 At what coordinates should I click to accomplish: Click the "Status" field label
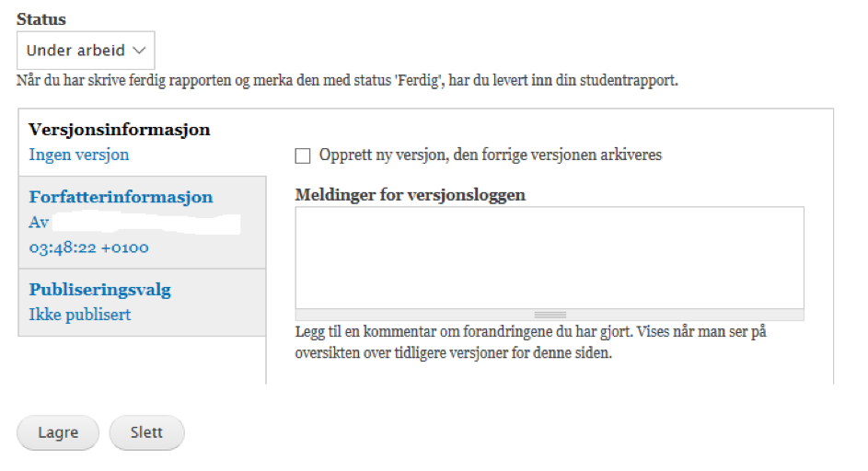pyautogui.click(x=41, y=18)
